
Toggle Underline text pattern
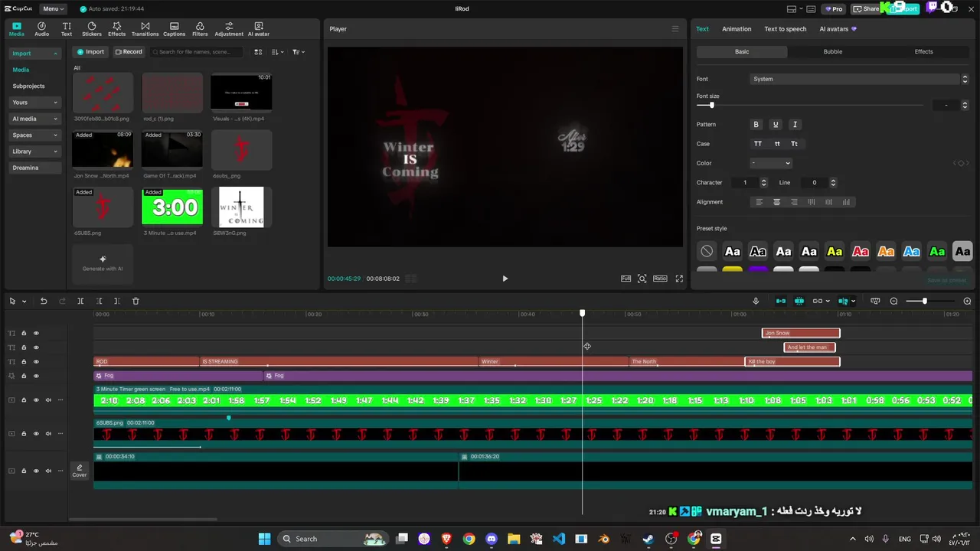click(x=776, y=124)
